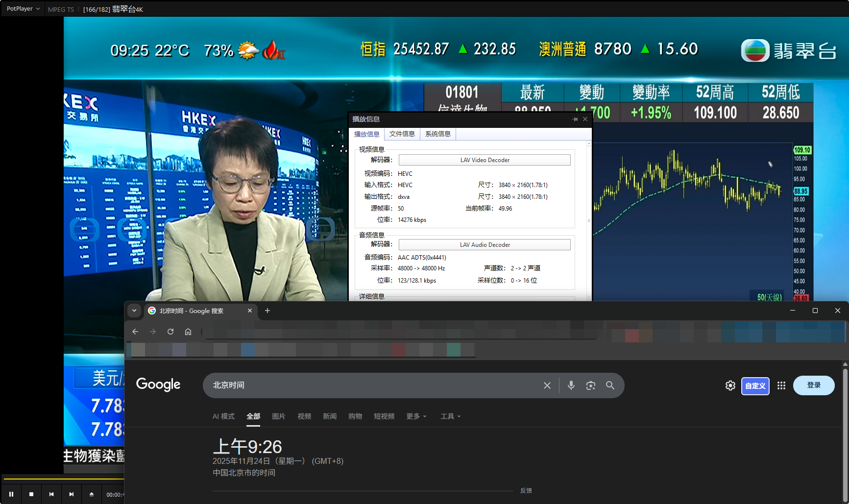Pin the playback info window

coord(575,119)
